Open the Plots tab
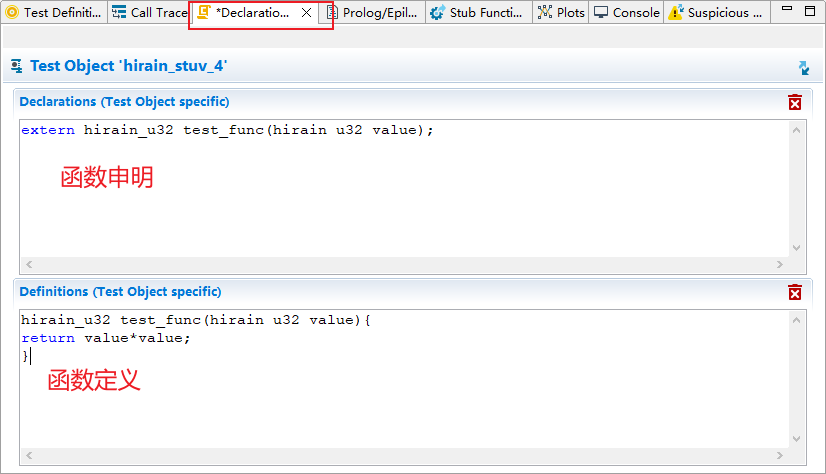The image size is (826, 474). click(560, 12)
